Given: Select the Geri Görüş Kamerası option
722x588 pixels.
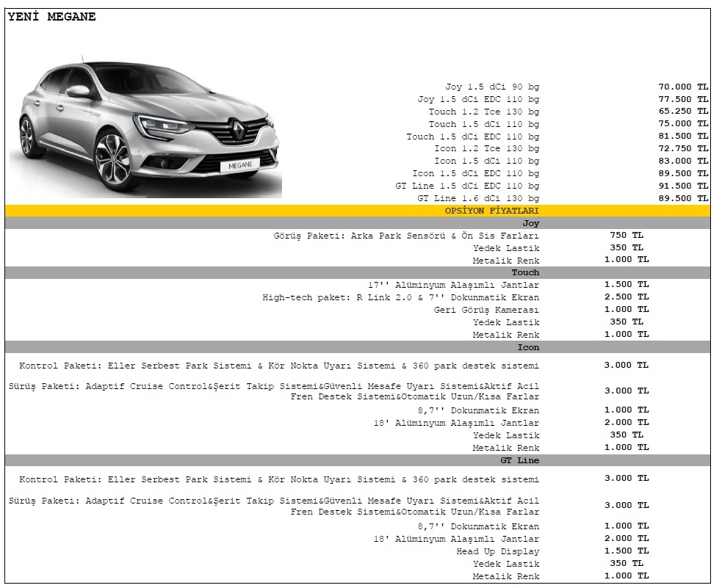Looking at the screenshot, I should point(486,310).
